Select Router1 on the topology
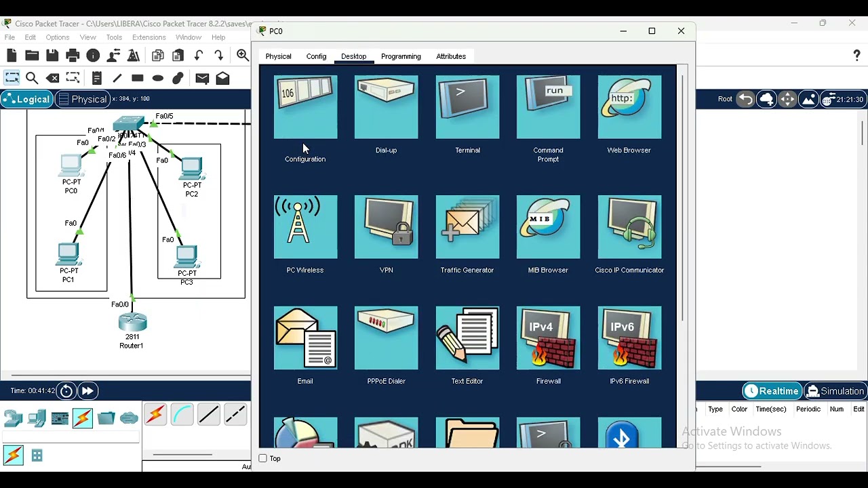 point(132,323)
